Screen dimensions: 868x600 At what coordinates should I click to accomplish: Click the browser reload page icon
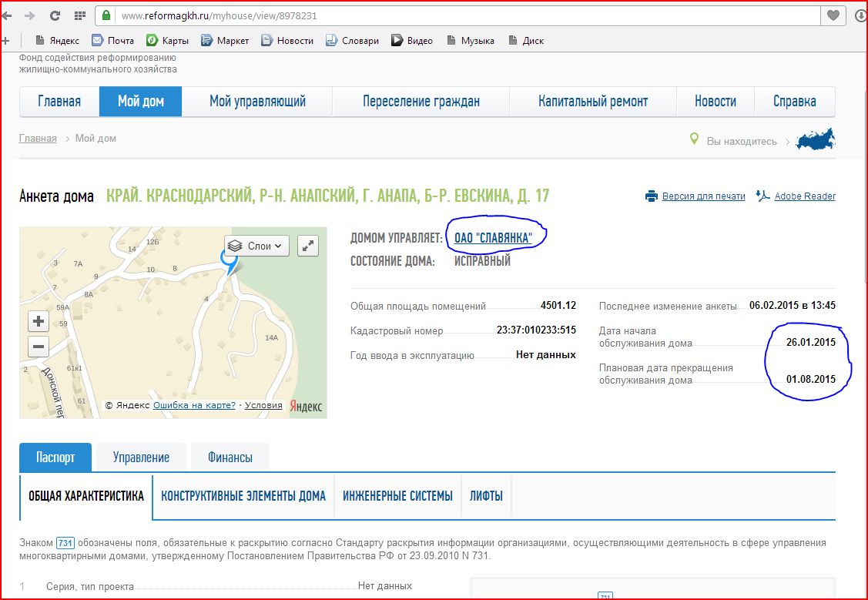coord(55,15)
